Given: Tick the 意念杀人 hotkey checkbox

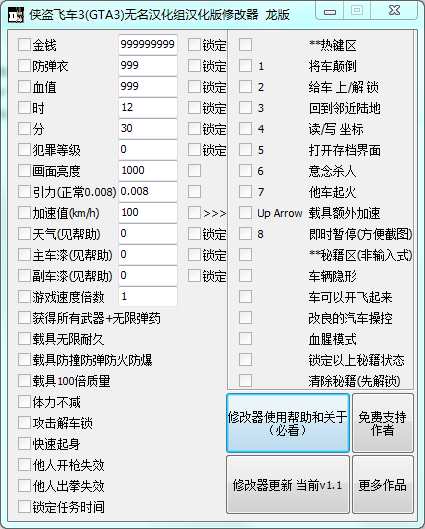Looking at the screenshot, I should tap(245, 171).
